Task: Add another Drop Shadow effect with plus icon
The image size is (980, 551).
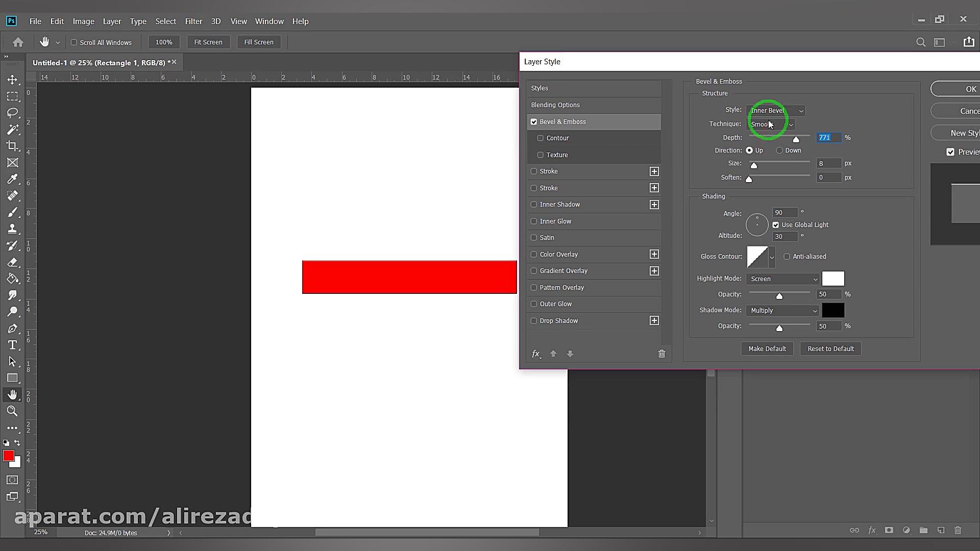Action: (654, 320)
